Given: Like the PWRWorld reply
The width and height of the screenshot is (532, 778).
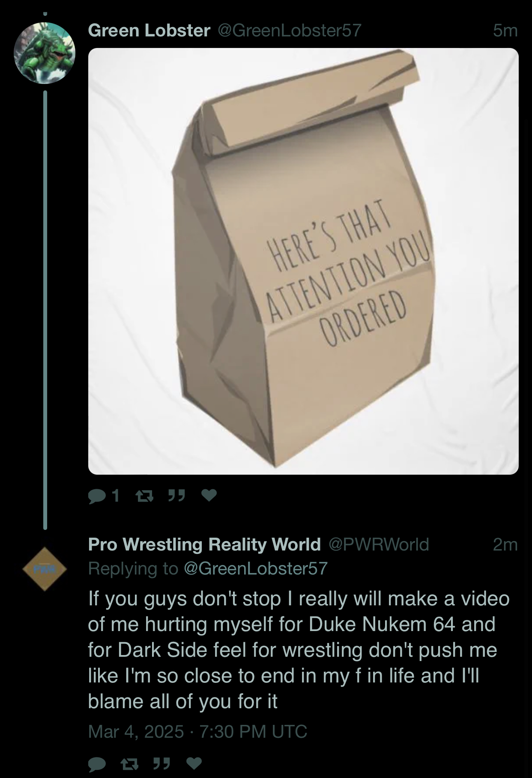Looking at the screenshot, I should coord(193,763).
